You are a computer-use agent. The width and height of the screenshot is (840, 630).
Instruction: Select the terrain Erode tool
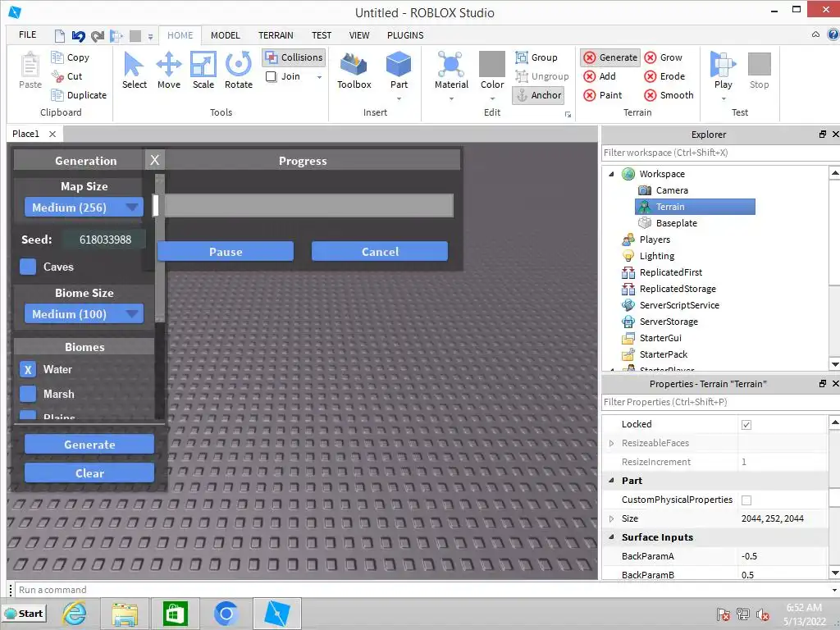(664, 76)
